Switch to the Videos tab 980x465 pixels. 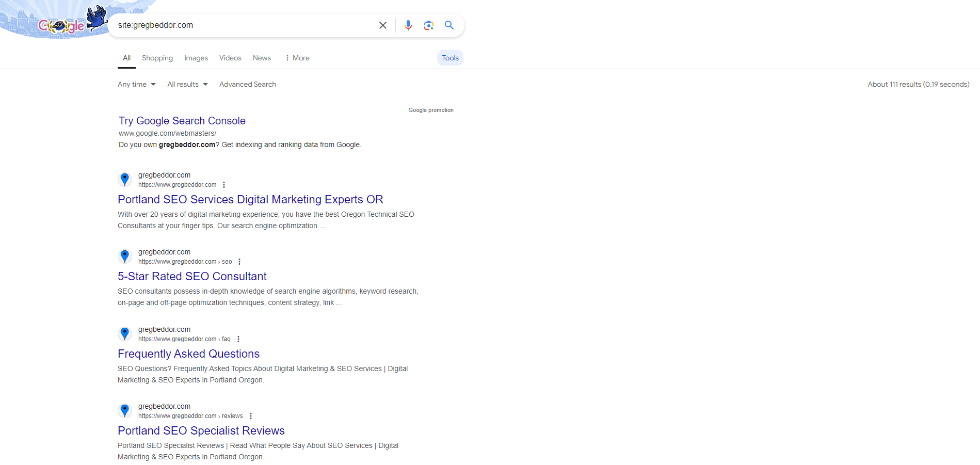[x=230, y=58]
